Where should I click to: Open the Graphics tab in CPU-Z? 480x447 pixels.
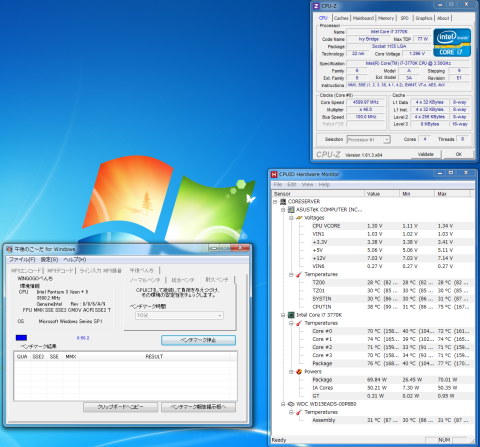point(424,18)
